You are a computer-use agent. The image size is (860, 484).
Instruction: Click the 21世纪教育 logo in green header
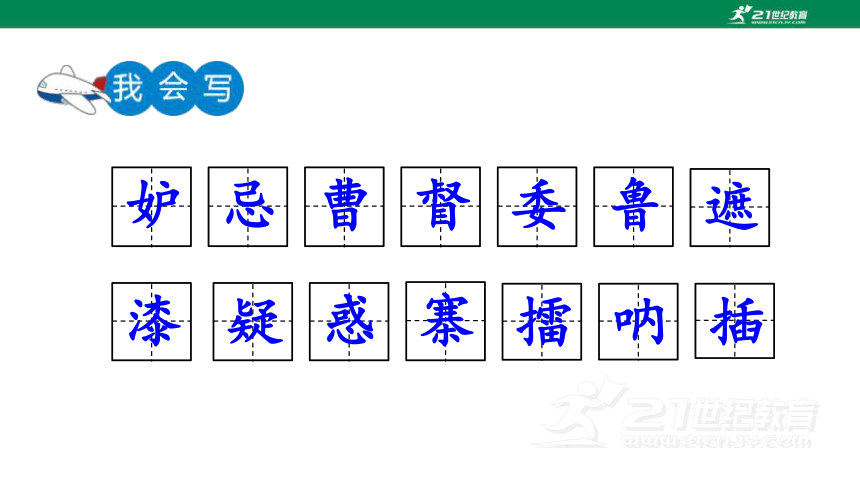point(767,15)
